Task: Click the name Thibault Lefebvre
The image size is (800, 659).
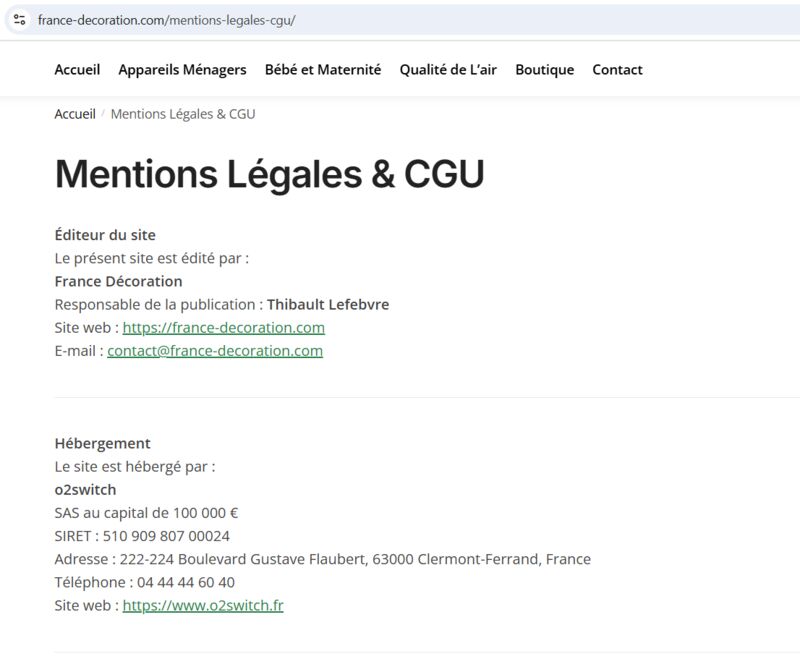Action: point(328,305)
